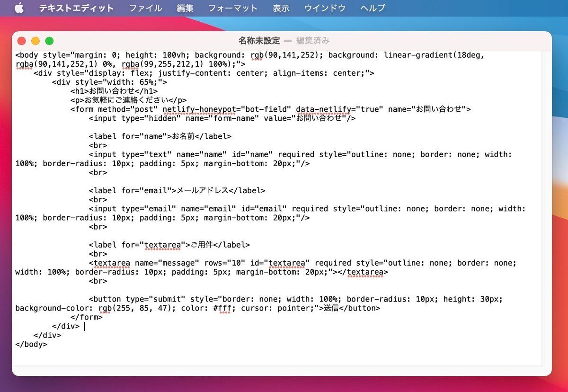Click the 編集済み status in title bar
Screen dimensions: 568x392
313,41
